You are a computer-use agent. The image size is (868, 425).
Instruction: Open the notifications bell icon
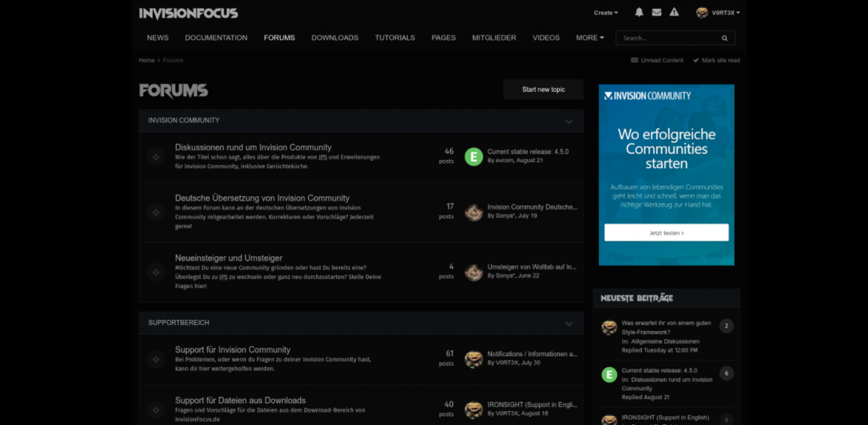639,12
